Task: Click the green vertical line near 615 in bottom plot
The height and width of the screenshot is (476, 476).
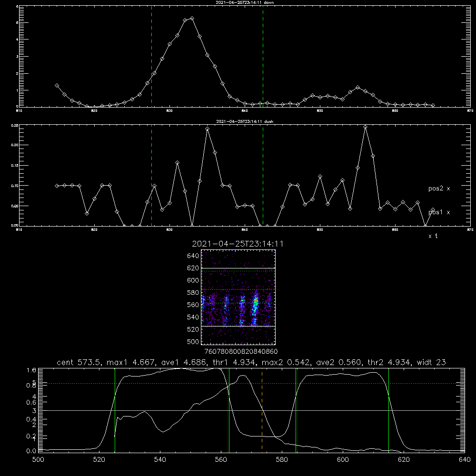Action: coord(388,410)
